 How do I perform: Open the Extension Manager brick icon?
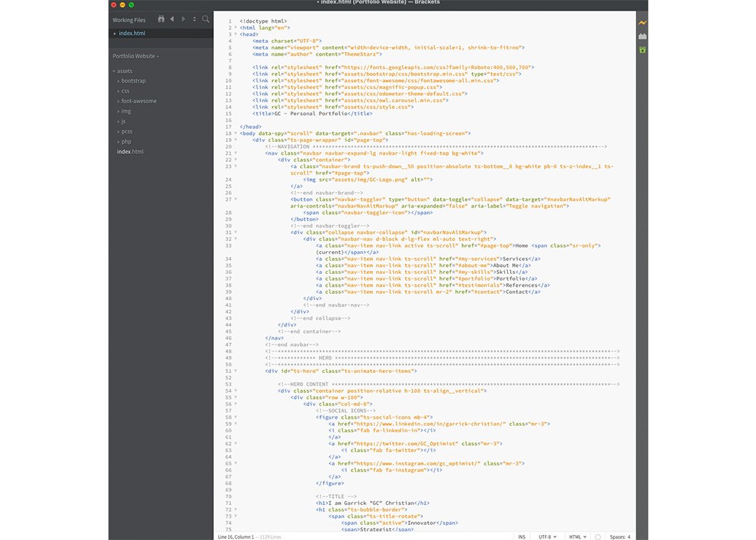tap(643, 36)
